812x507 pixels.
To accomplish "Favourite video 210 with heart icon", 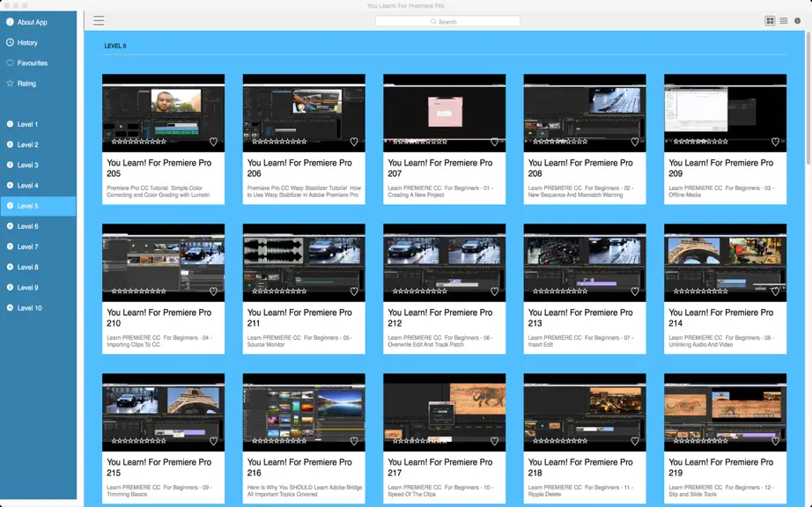I will click(x=213, y=291).
